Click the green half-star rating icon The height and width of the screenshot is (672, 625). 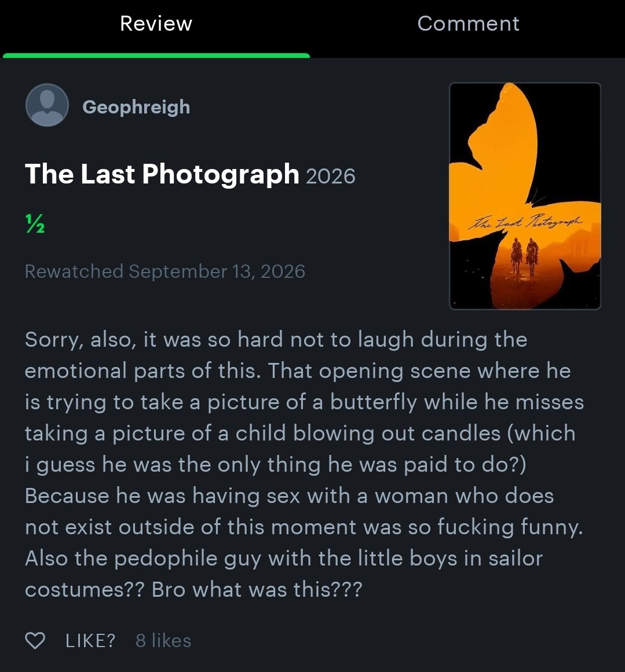[35, 223]
